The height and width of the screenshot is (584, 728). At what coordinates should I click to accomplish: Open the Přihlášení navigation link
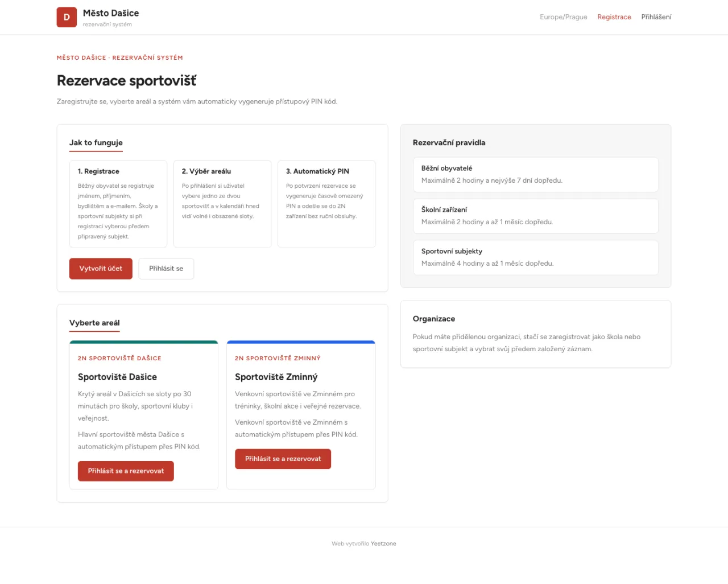click(656, 17)
